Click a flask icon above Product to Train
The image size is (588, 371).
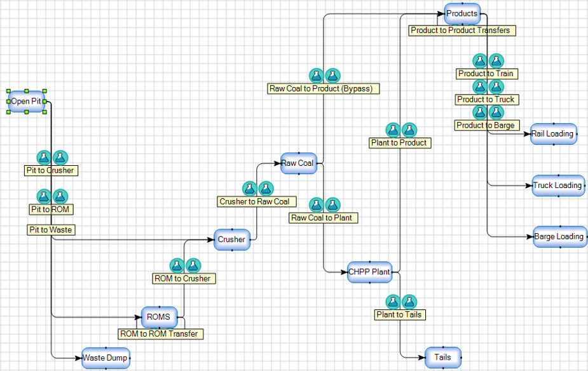pyautogui.click(x=479, y=60)
